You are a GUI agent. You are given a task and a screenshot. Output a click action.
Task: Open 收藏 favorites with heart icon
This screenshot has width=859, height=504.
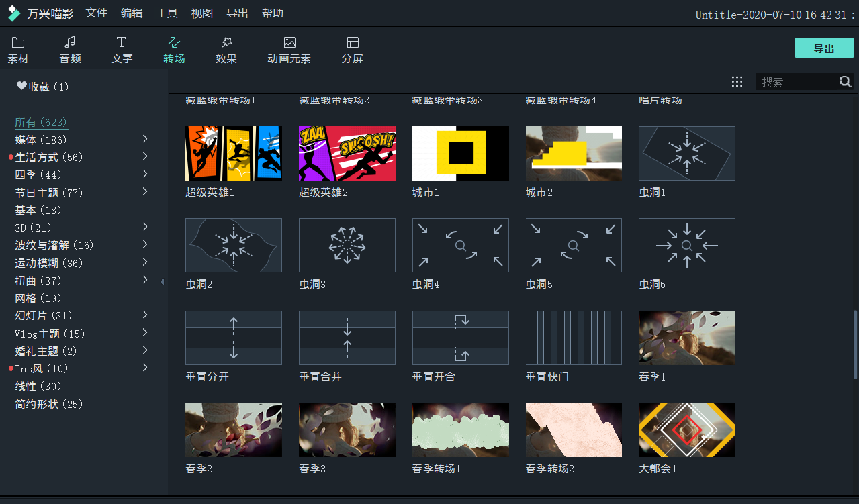click(x=22, y=86)
